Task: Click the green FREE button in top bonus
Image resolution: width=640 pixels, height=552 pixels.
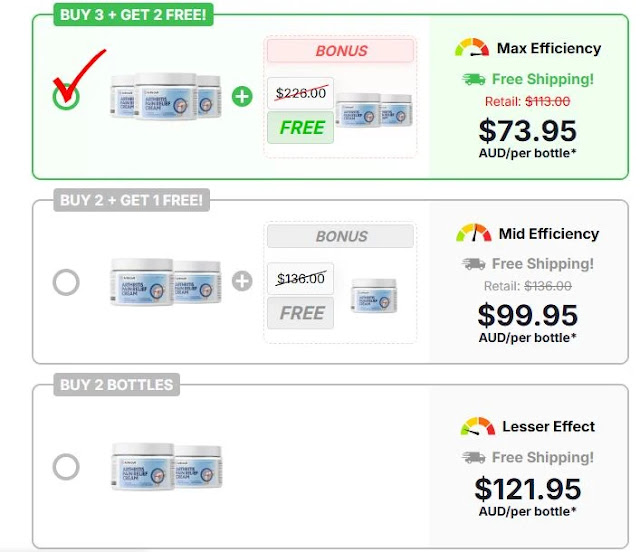Action: [301, 128]
